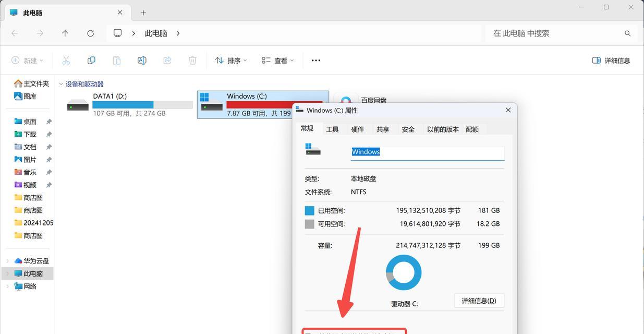Go forward using the forward arrow
Image resolution: width=644 pixels, height=334 pixels.
40,33
